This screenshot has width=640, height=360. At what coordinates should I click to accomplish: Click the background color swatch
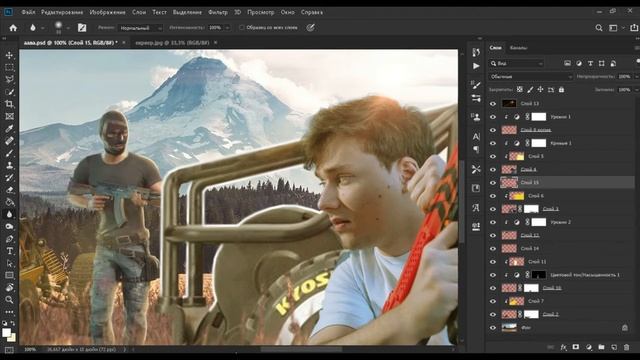pyautogui.click(x=12, y=338)
